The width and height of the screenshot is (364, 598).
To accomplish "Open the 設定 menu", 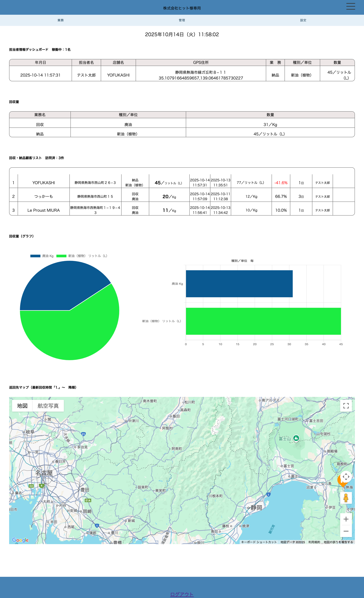I will (303, 20).
